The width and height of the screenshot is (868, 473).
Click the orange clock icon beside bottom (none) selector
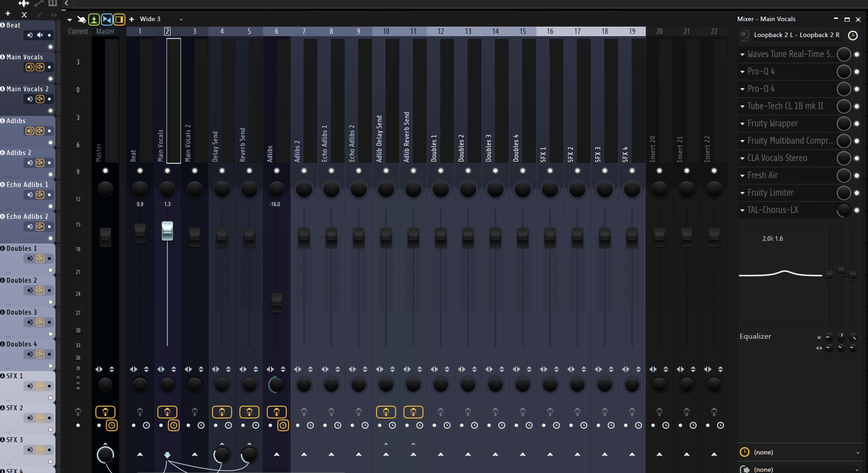coord(744,452)
